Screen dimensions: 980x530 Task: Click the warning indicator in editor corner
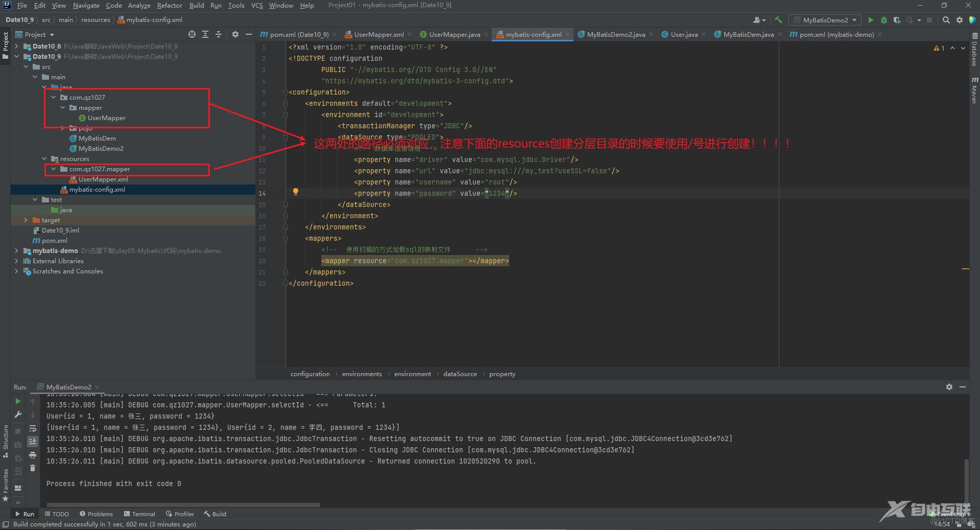(939, 48)
